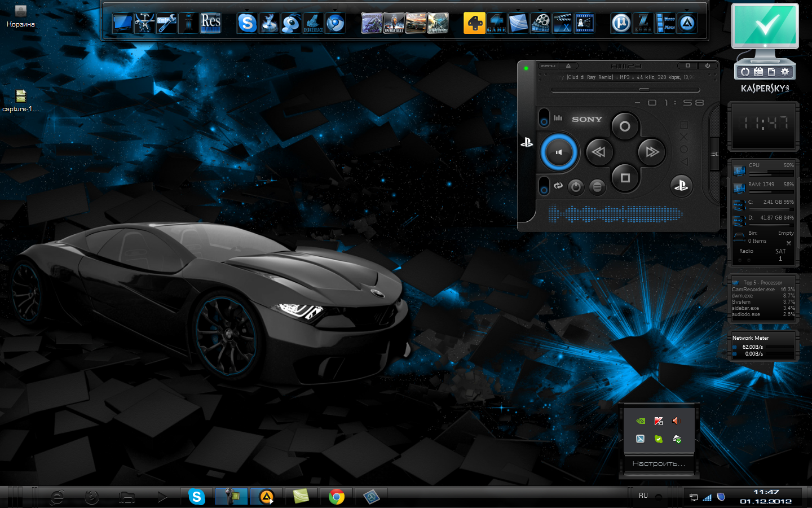Click Настроить… in the tray popup
Image resolution: width=812 pixels, height=508 pixels.
click(x=659, y=463)
